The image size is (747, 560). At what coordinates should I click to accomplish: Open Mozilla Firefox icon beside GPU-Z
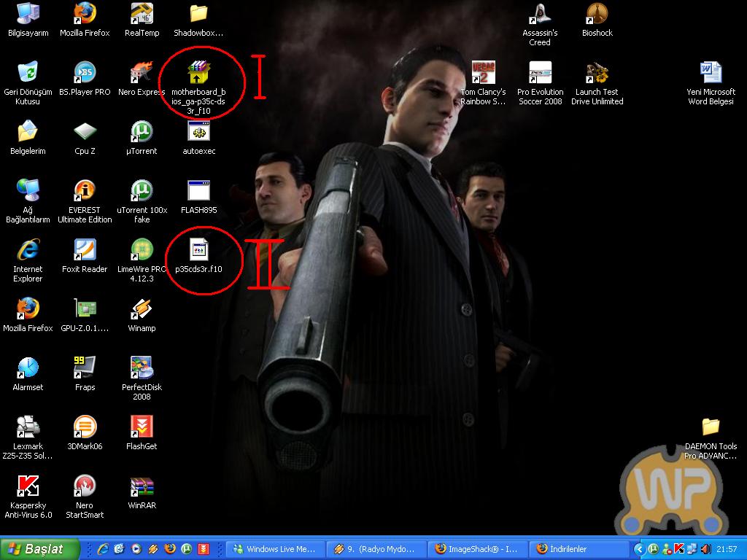28,315
